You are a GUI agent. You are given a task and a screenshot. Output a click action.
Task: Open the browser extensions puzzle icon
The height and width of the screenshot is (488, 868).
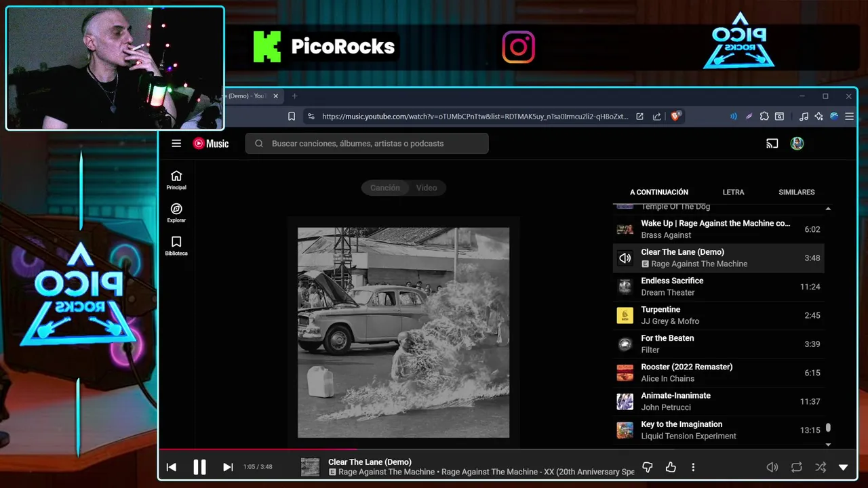(x=764, y=117)
